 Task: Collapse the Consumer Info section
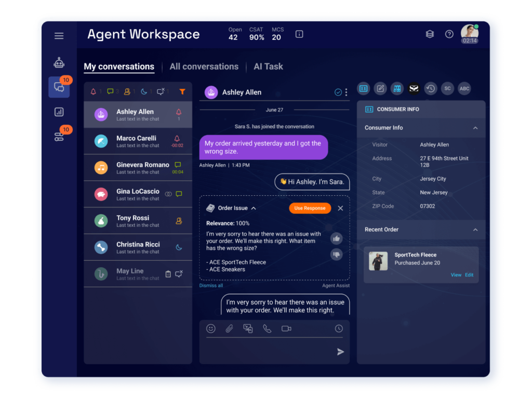coord(475,128)
